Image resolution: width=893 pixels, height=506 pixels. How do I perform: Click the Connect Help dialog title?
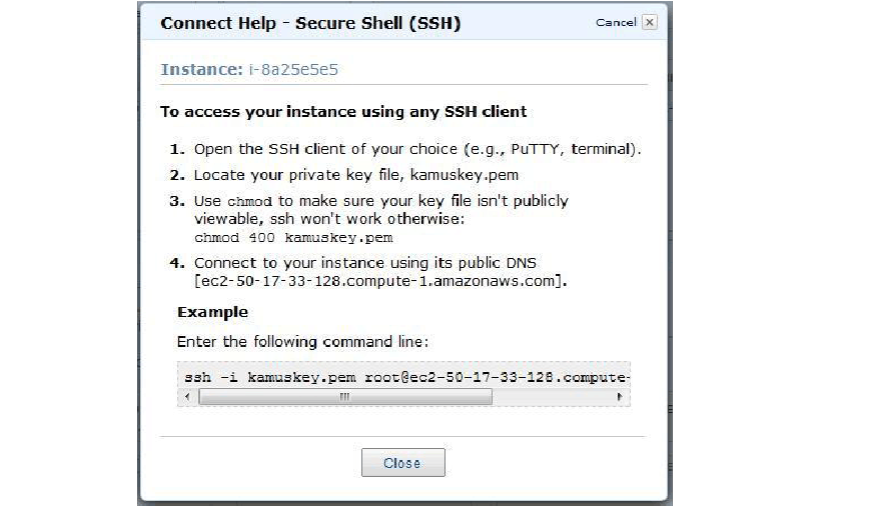click(x=310, y=23)
